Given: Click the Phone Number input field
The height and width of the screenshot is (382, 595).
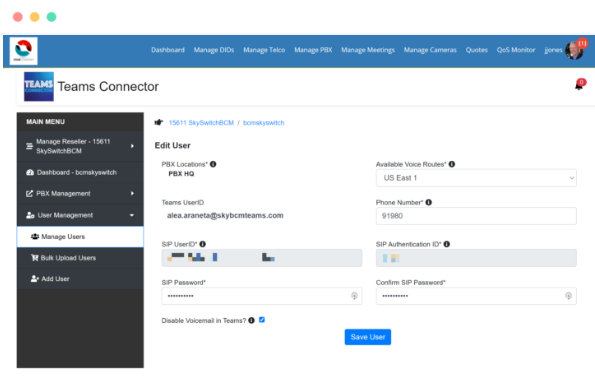Looking at the screenshot, I should [x=476, y=216].
